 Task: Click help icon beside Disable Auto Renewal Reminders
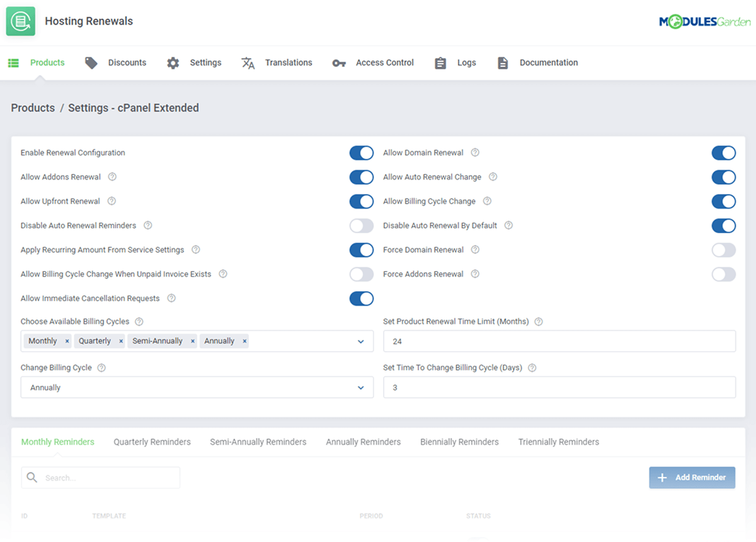click(148, 226)
